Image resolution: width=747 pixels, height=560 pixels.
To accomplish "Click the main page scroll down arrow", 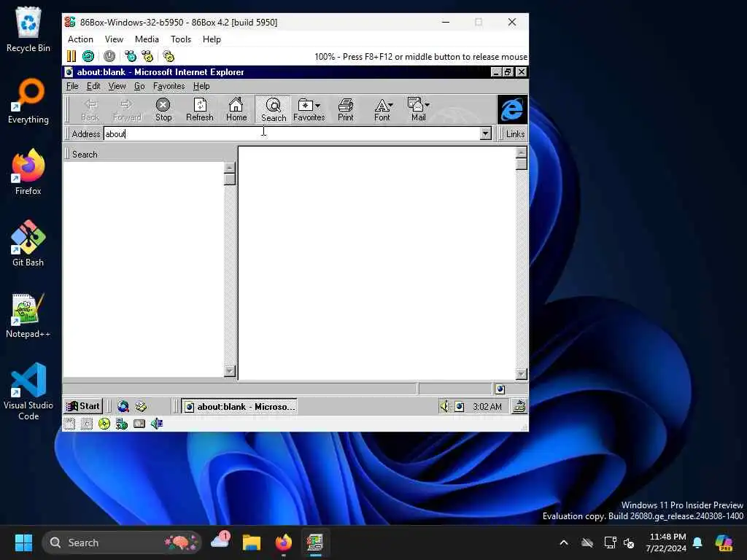I will pyautogui.click(x=522, y=374).
